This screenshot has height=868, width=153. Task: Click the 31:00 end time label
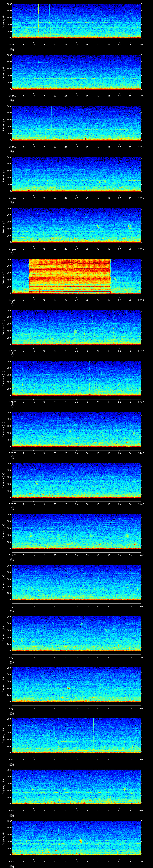141,862
